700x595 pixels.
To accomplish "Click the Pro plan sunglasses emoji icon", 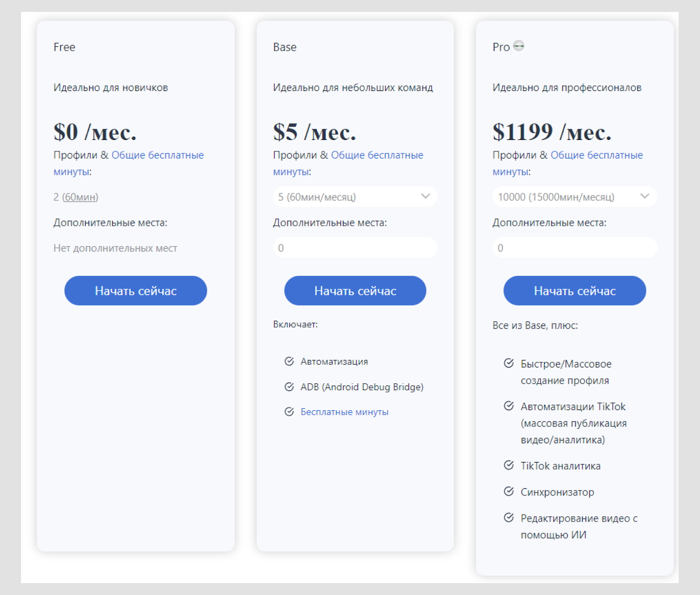I will point(518,46).
